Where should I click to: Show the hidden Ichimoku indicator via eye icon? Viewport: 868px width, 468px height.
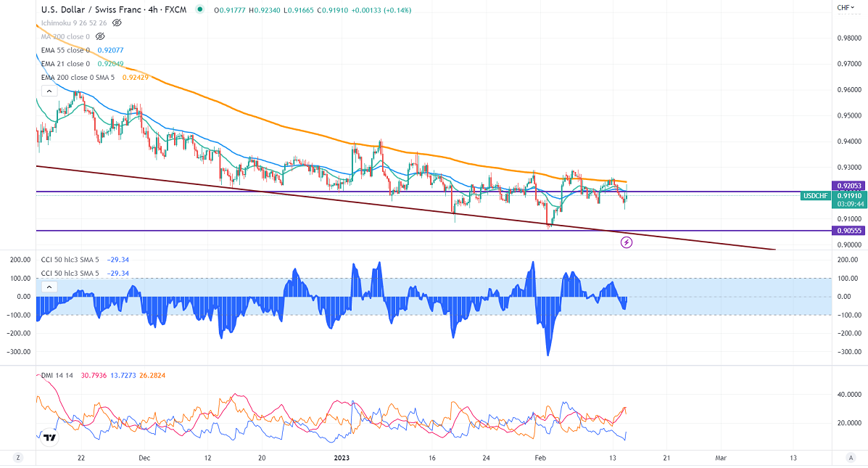tap(117, 23)
